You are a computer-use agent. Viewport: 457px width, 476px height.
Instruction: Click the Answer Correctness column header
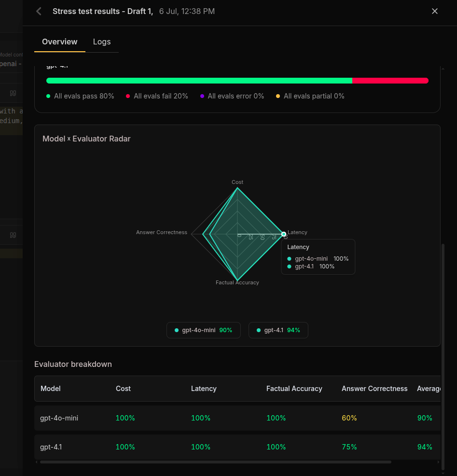pyautogui.click(x=374, y=389)
